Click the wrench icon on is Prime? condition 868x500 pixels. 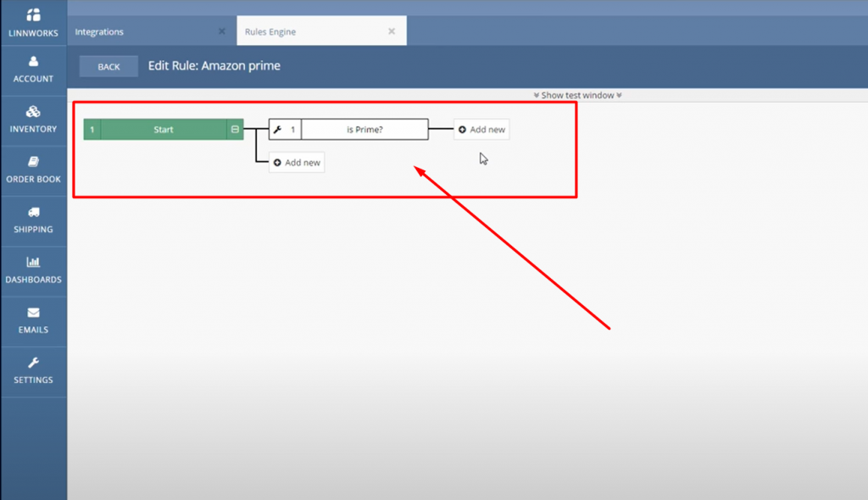tap(277, 130)
